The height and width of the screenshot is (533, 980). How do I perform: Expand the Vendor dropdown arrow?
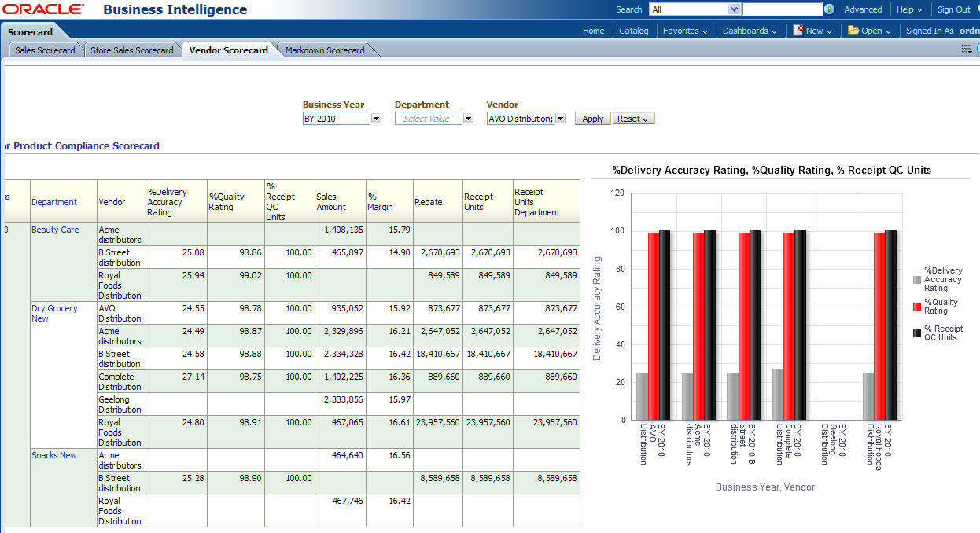tap(560, 119)
